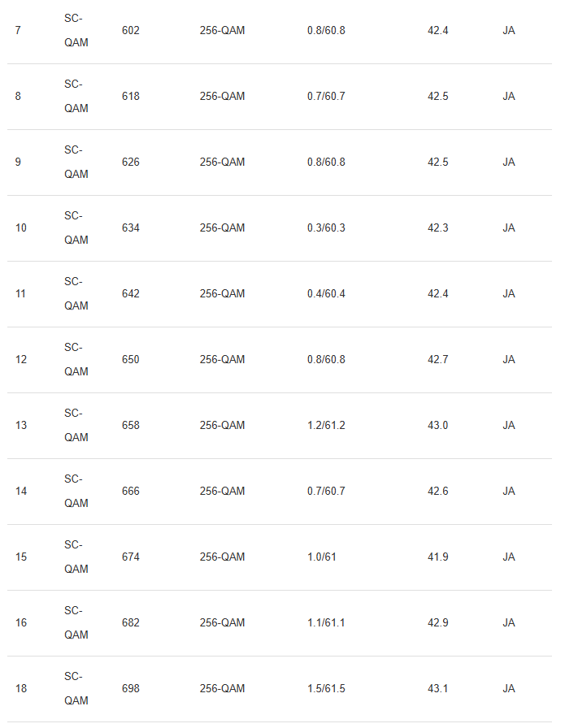Select the 256-QAM cell in row 12
This screenshot has height=728, width=565.
[x=222, y=360]
